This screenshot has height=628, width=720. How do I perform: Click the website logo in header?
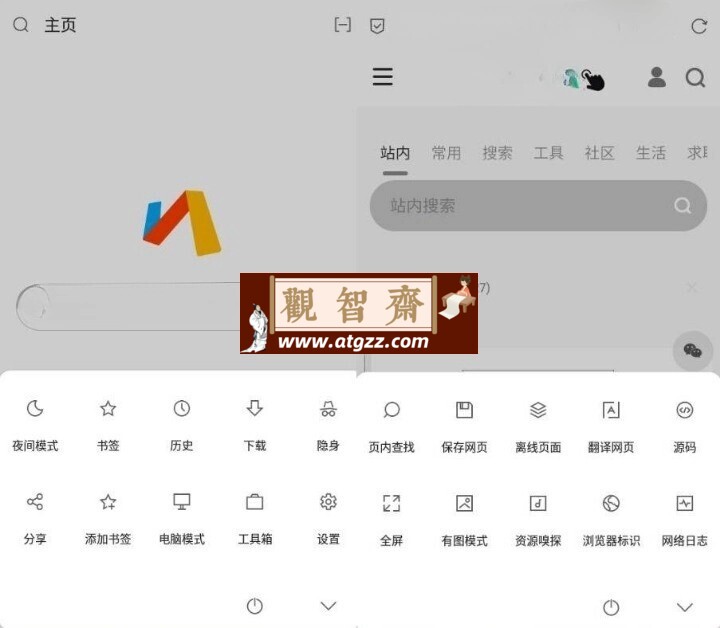[x=583, y=79]
